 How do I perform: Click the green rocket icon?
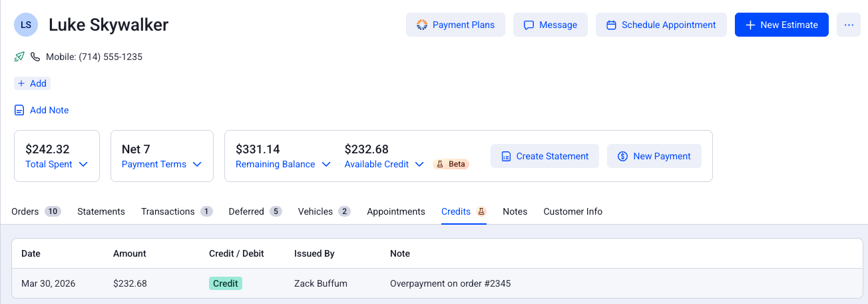pyautogui.click(x=19, y=57)
